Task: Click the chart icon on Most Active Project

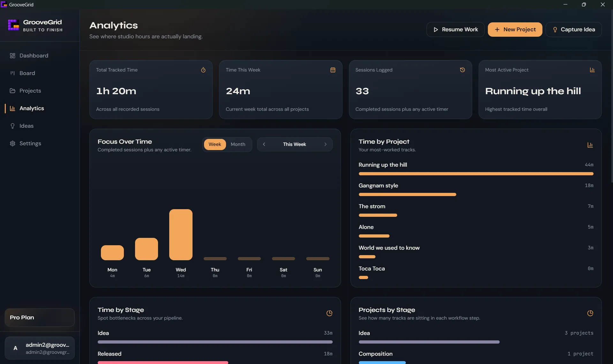Action: point(592,70)
